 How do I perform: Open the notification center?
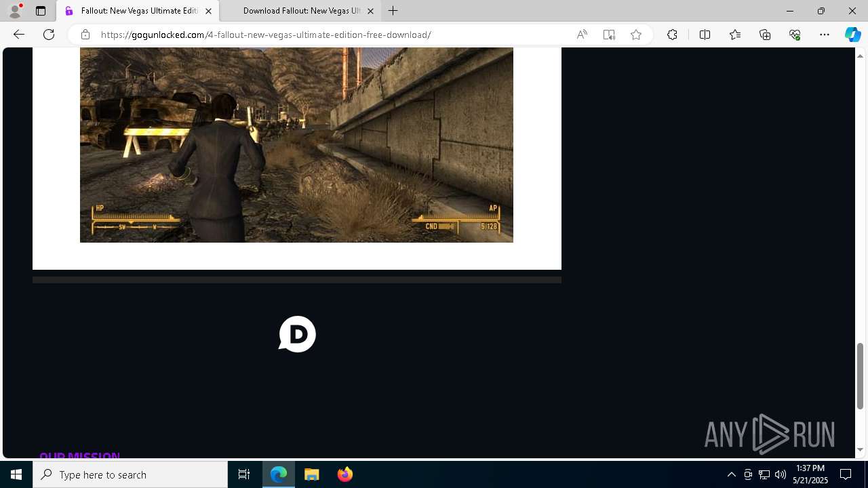846,474
